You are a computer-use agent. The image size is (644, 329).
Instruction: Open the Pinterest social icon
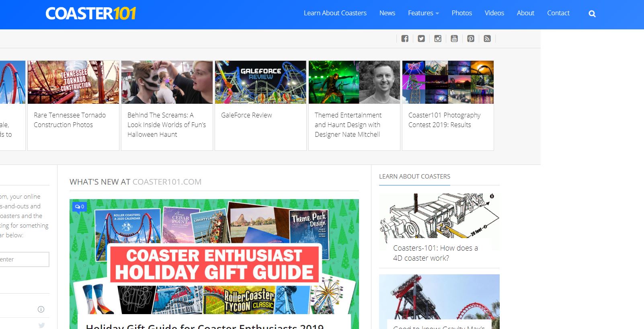click(471, 39)
